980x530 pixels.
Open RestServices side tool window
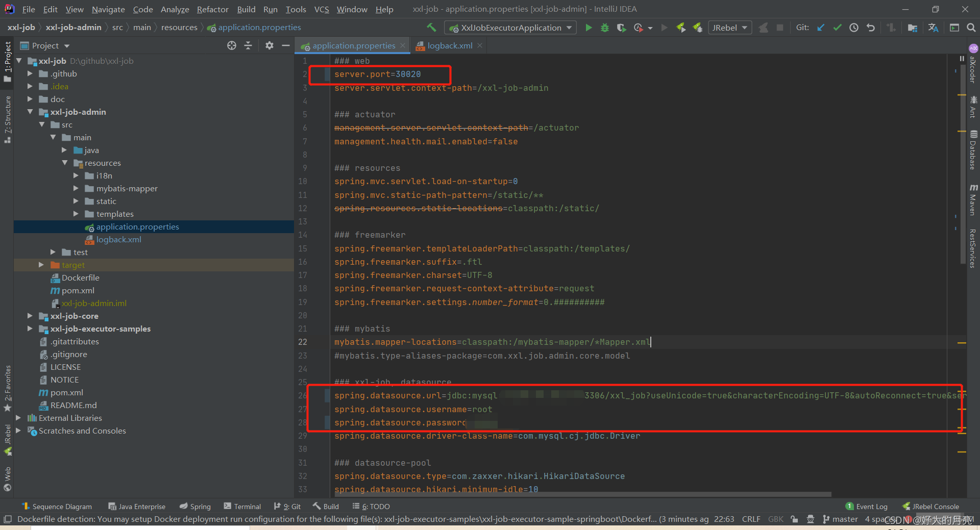point(973,248)
